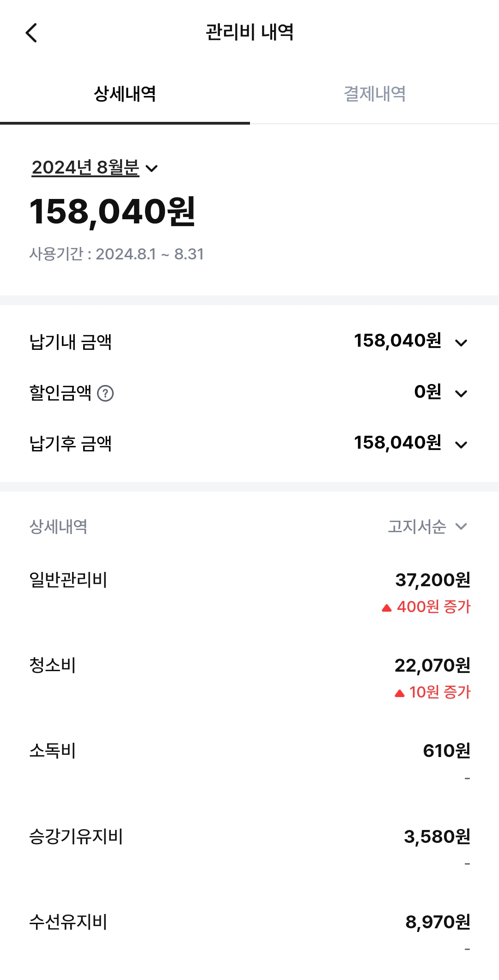Click the 158,040원 total amount heading
This screenshot has height=980, width=499.
tap(112, 212)
